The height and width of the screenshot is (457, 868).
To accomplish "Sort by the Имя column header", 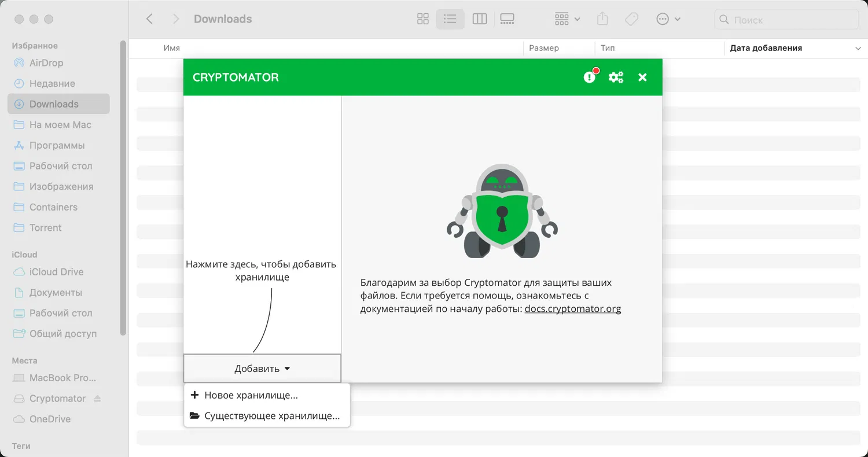I will tap(172, 48).
